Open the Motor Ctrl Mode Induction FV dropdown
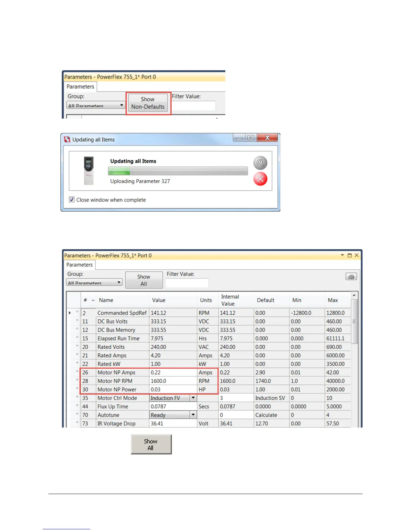Screen dimensions: 411x532 (193, 398)
